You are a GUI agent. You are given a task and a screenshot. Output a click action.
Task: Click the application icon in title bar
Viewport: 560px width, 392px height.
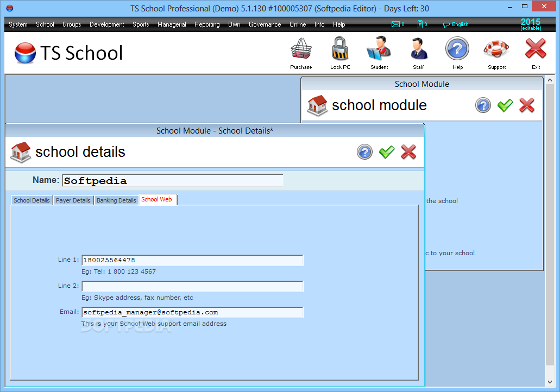[10, 8]
